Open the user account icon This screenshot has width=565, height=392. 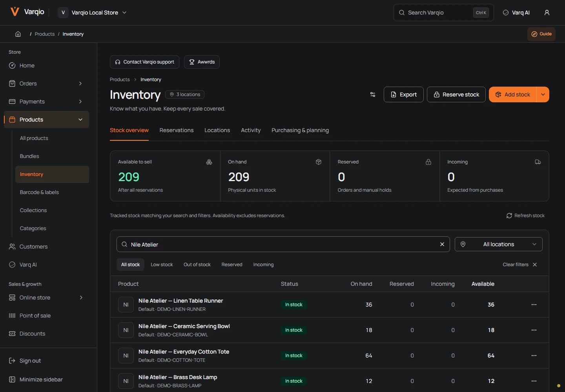coord(547,13)
